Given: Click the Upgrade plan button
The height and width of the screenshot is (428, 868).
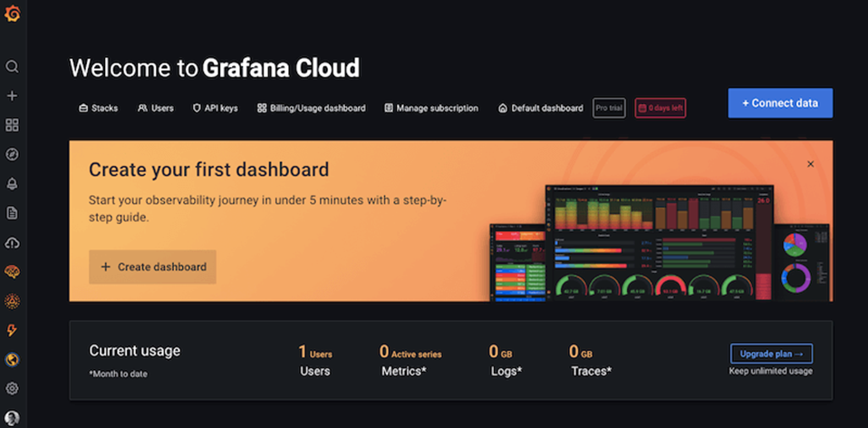Looking at the screenshot, I should pyautogui.click(x=771, y=354).
